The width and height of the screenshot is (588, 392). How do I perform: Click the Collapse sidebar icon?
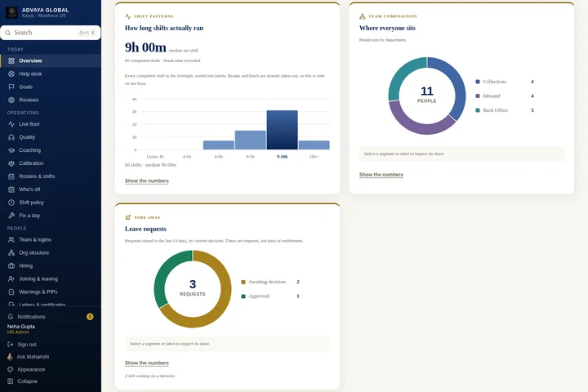coord(10,381)
